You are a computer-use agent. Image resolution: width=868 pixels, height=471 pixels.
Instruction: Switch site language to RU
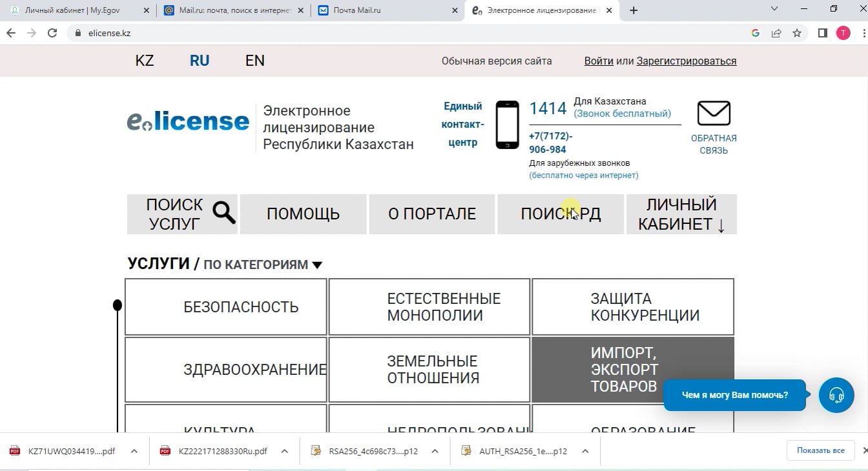pos(200,61)
